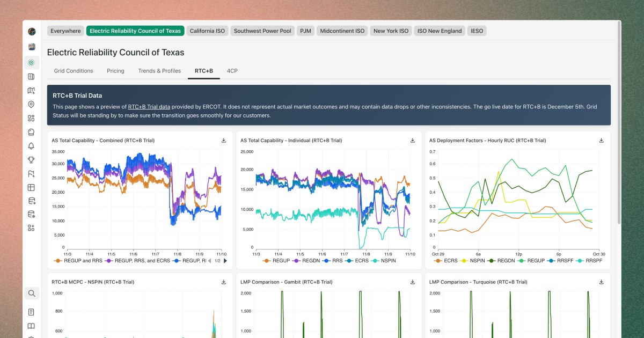Open the news document icon in sidebar
The height and width of the screenshot is (338, 644).
click(31, 77)
